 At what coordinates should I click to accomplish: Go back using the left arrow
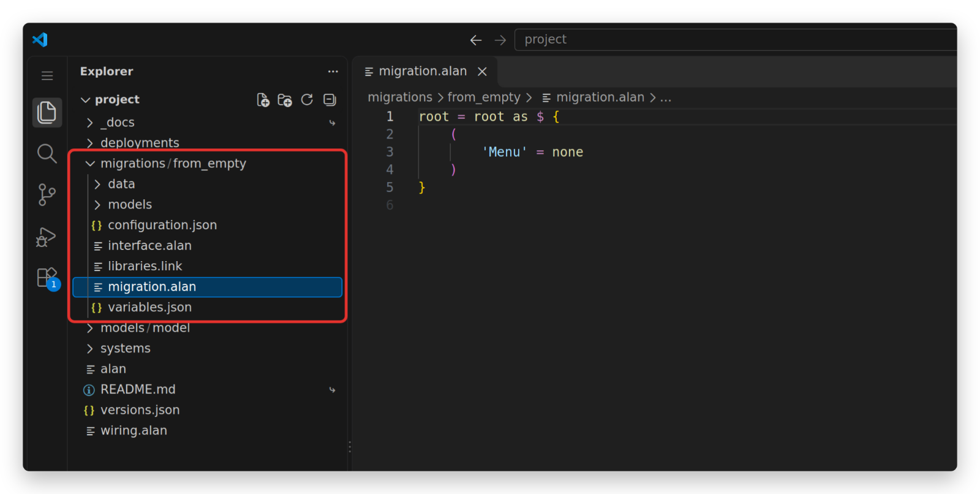tap(476, 40)
